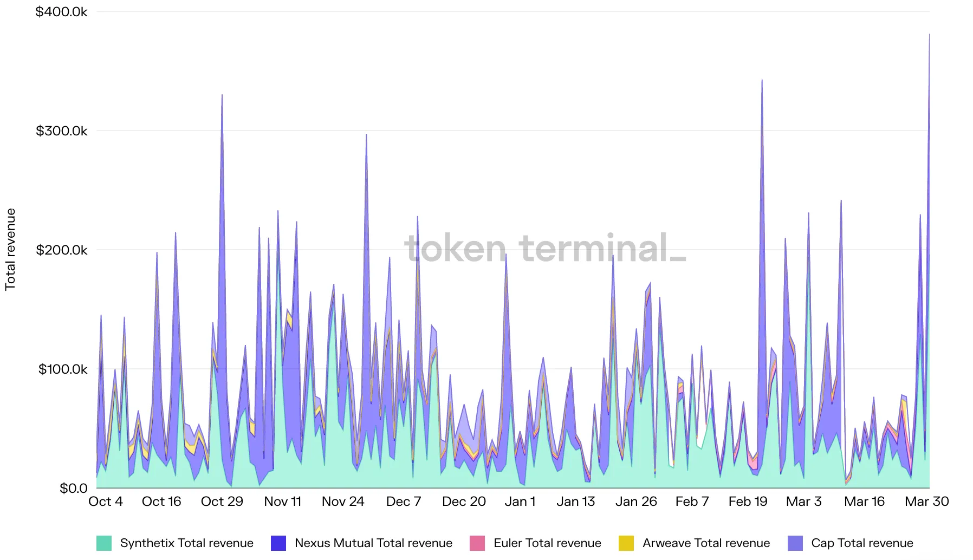Toggle the Euler Total revenue label

click(547, 543)
